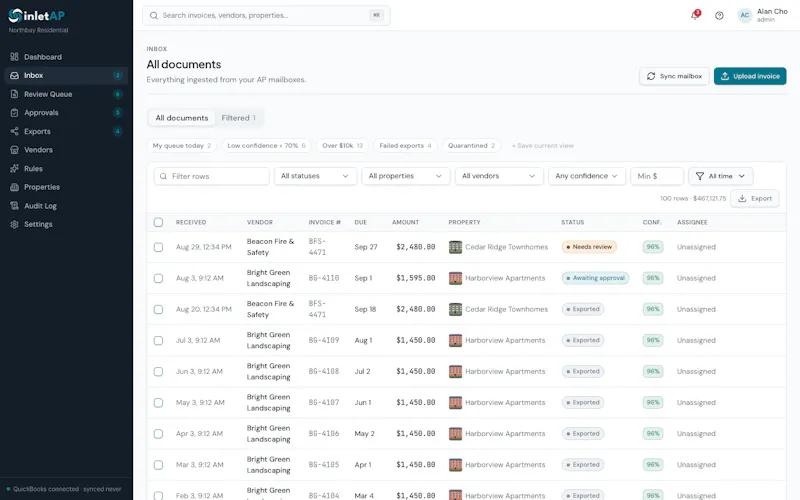Click the Needs review status badge
The width and height of the screenshot is (800, 500).
coord(589,247)
